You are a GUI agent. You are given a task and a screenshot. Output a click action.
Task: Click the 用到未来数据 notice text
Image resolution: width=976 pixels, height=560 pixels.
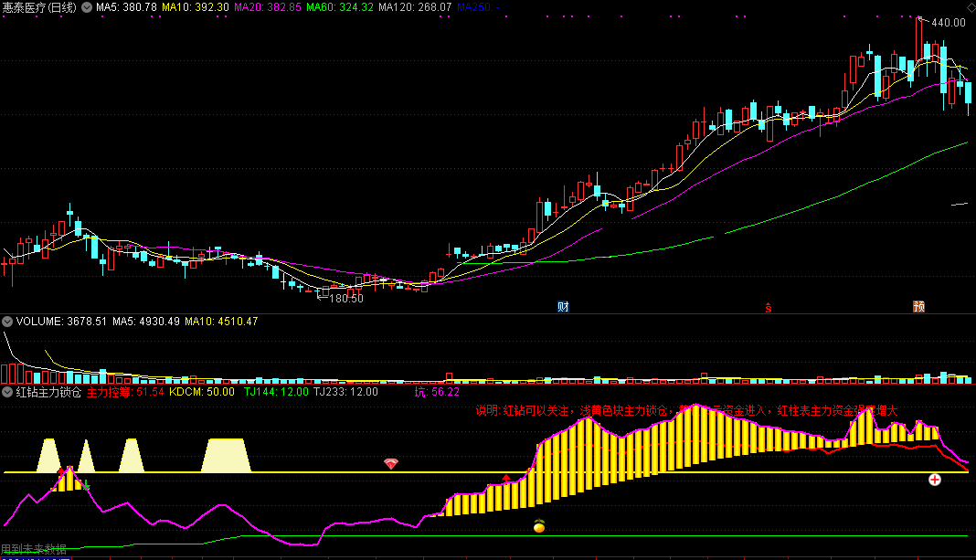[x=34, y=549]
